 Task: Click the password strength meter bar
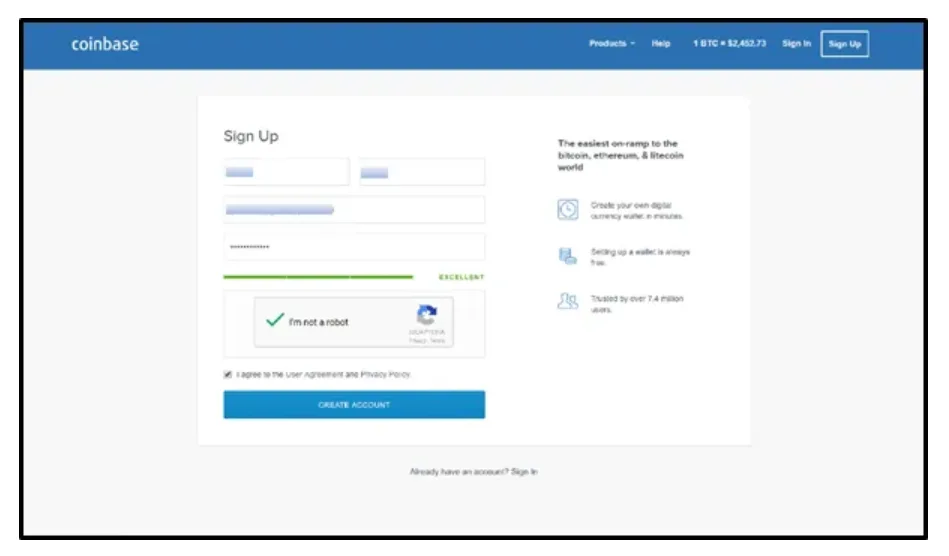318,277
